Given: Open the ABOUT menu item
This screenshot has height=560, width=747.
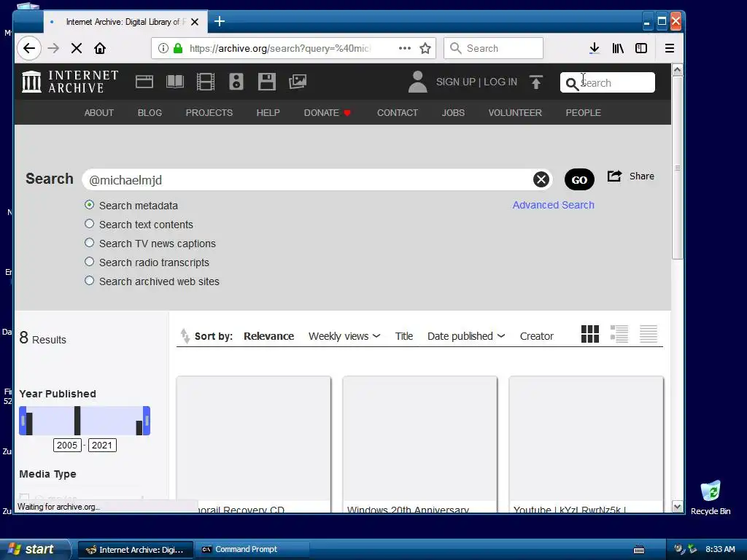Looking at the screenshot, I should click(99, 113).
